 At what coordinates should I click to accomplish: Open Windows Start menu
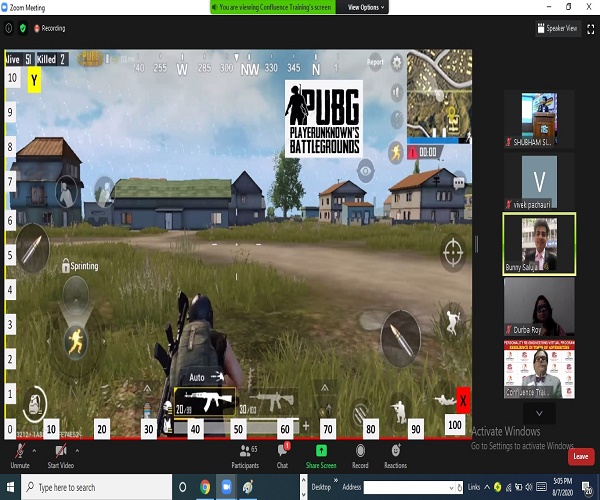10,487
